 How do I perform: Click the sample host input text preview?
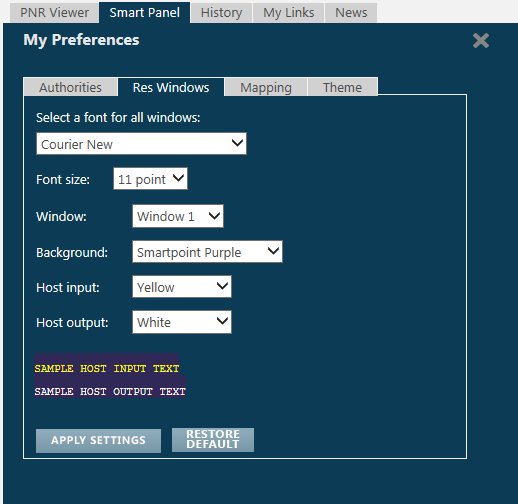pos(107,368)
